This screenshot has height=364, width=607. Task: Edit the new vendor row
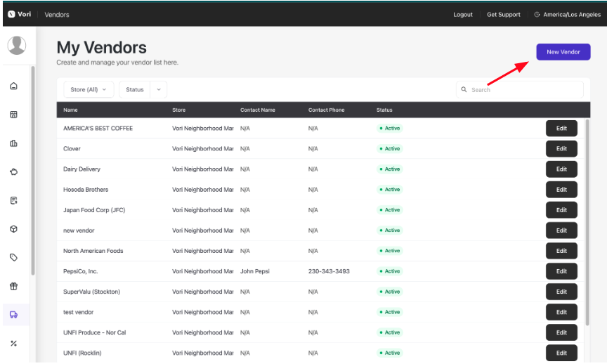tap(561, 230)
